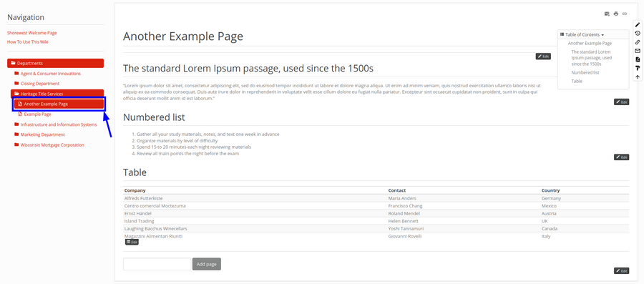Click Edit button for Lorem Ipsum section

(x=621, y=102)
